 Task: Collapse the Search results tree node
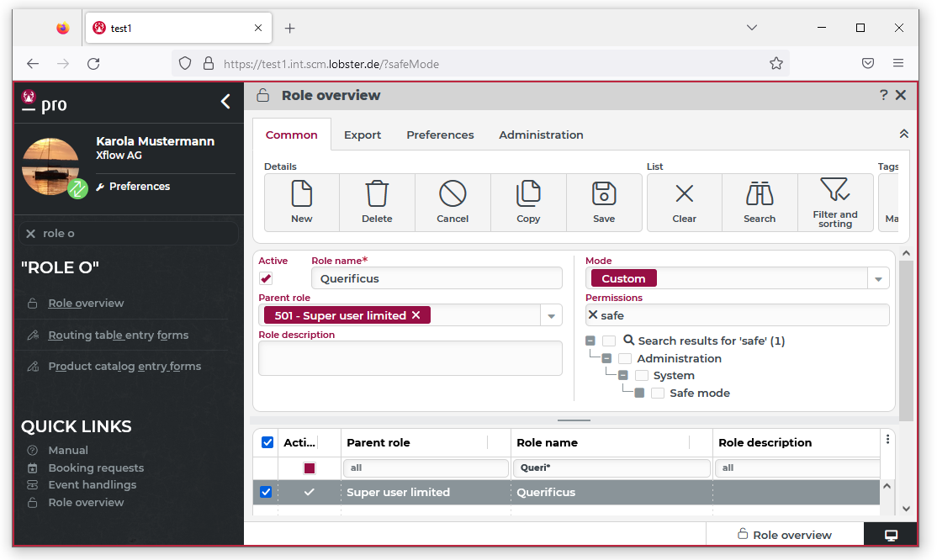tap(590, 341)
